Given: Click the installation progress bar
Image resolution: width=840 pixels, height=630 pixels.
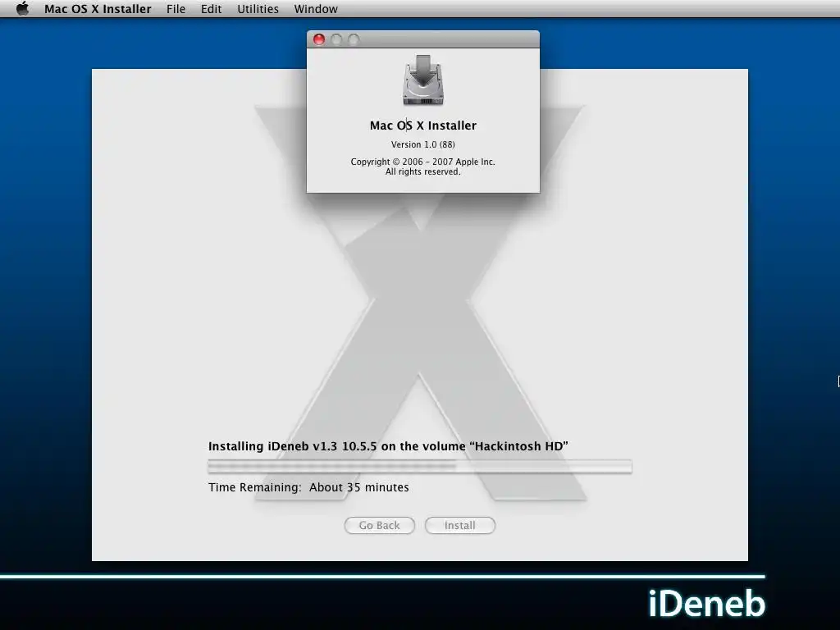Looking at the screenshot, I should click(x=420, y=467).
